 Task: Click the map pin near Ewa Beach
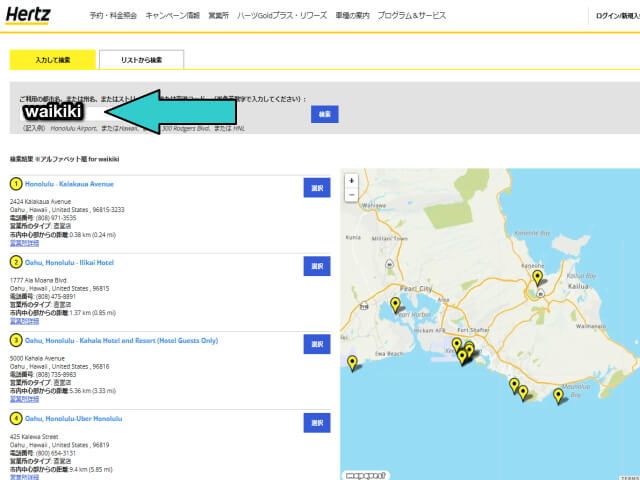351,362
